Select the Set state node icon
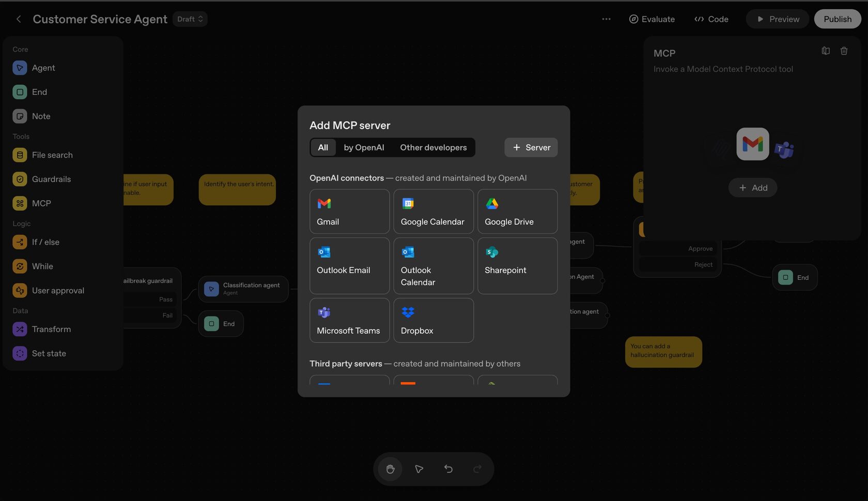This screenshot has width=868, height=501. (x=20, y=354)
